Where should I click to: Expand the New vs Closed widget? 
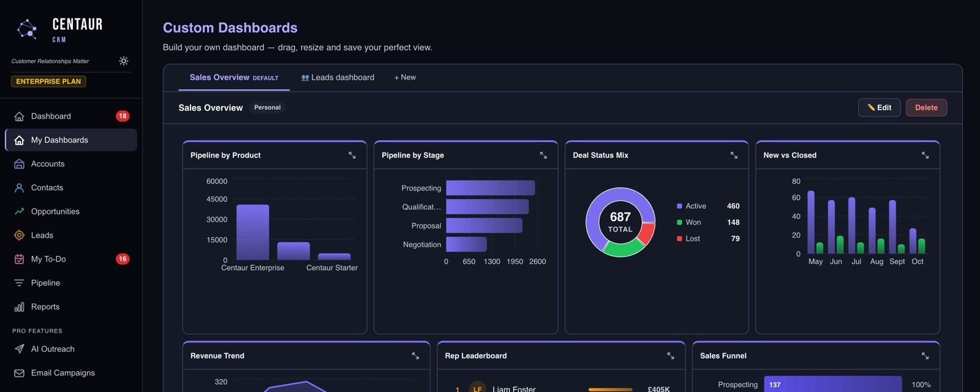[x=925, y=156]
